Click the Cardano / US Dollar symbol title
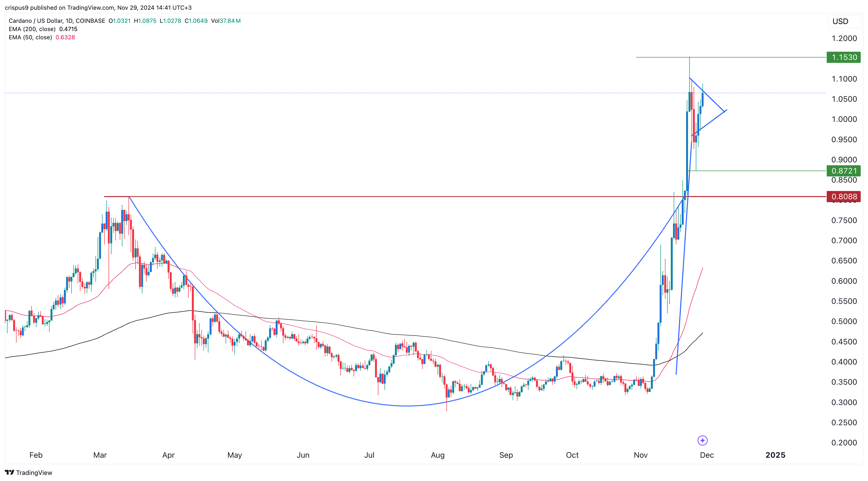The height and width of the screenshot is (481, 868). coord(57,21)
